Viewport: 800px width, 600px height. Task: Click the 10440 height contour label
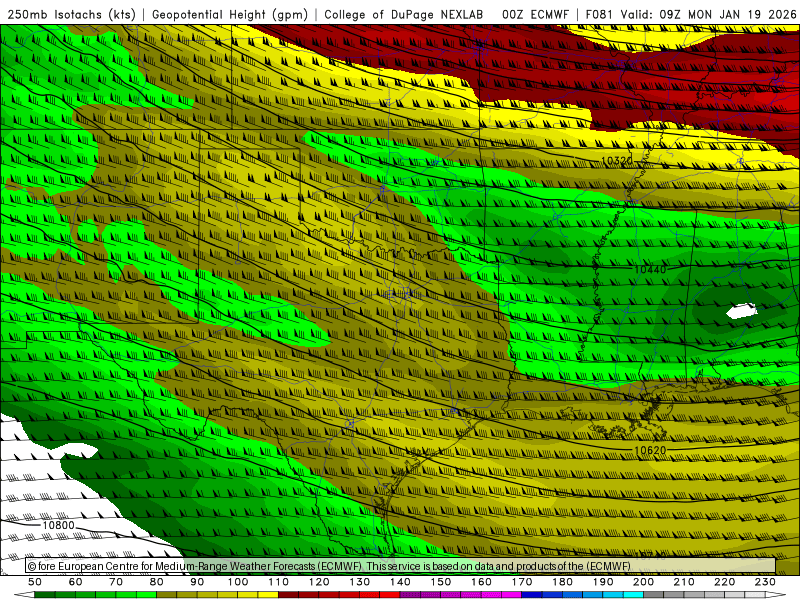point(650,269)
